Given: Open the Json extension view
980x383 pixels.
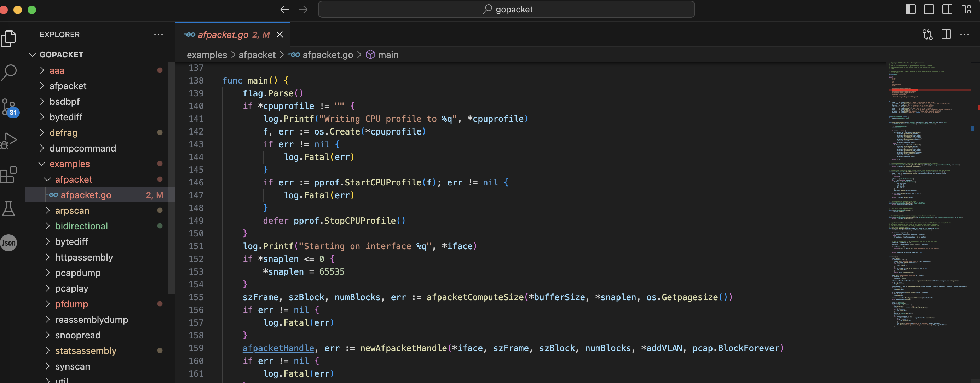Looking at the screenshot, I should click(9, 242).
